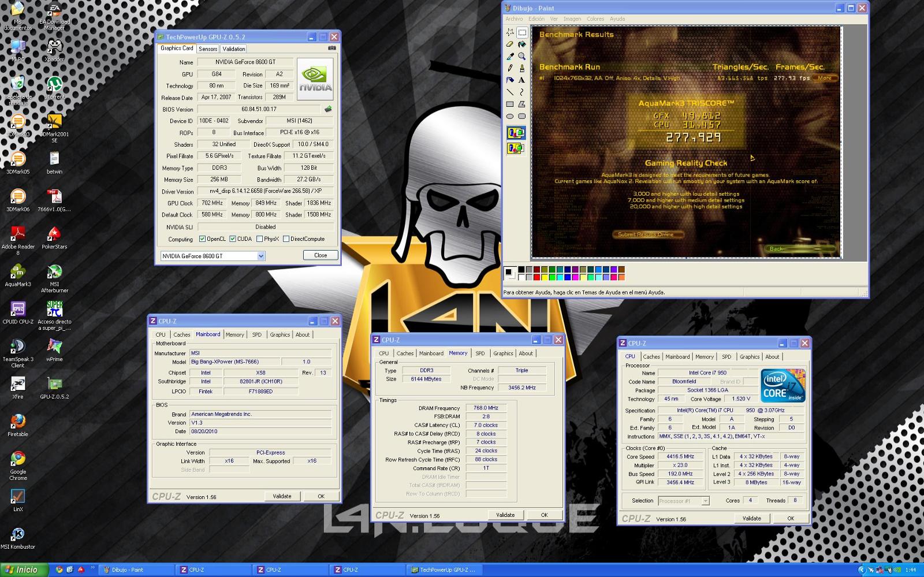Pick the white swatch in Paint palette
Image resolution: width=924 pixels, height=577 pixels.
(x=521, y=277)
